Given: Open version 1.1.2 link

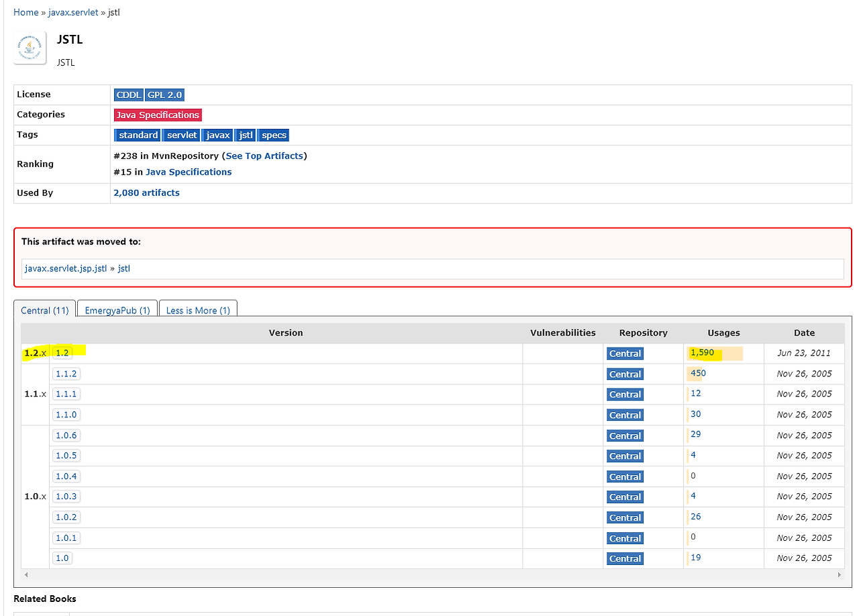Looking at the screenshot, I should (x=66, y=374).
